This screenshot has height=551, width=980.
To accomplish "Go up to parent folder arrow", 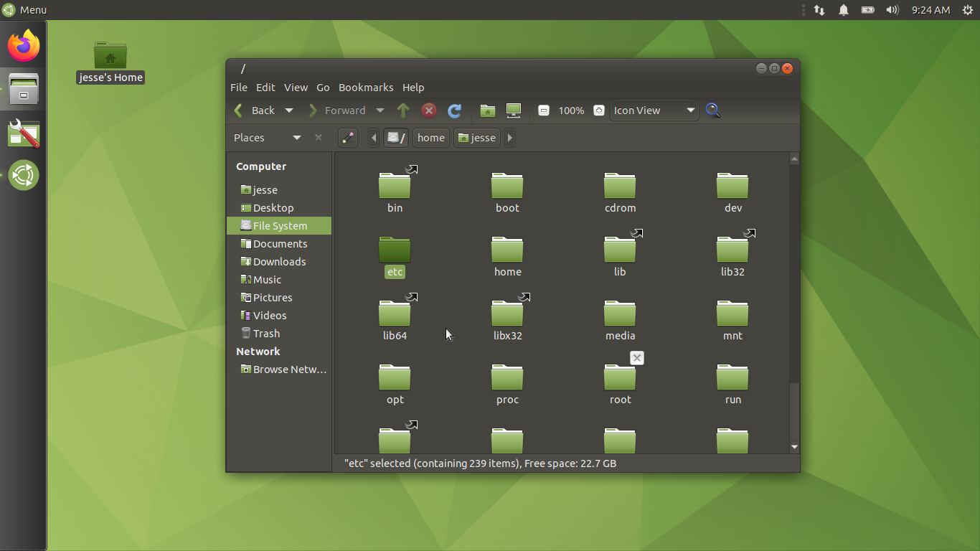I will 403,110.
